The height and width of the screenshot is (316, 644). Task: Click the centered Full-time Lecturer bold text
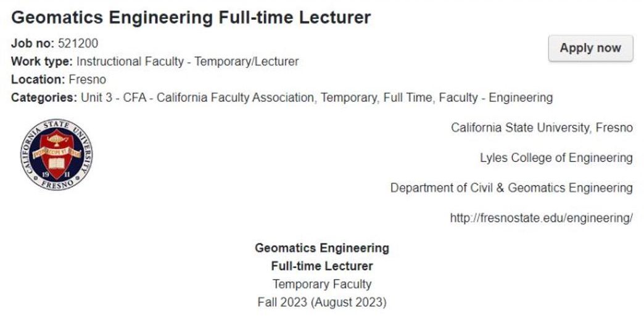click(x=322, y=266)
